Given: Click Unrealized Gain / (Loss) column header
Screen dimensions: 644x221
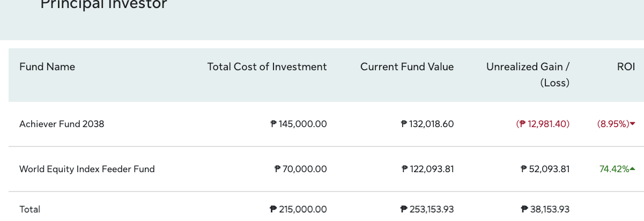Looking at the screenshot, I should tap(528, 75).
